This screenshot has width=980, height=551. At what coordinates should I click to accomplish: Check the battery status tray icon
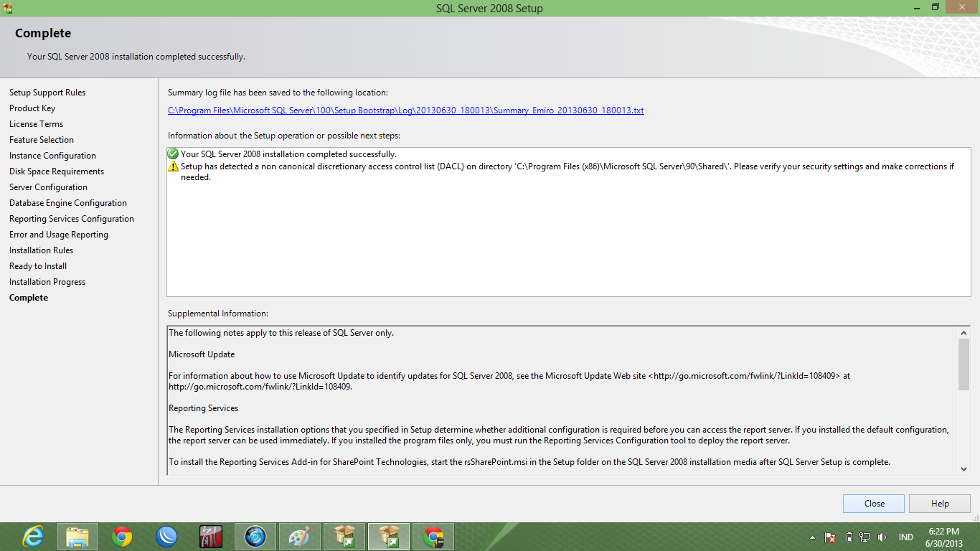coord(849,537)
